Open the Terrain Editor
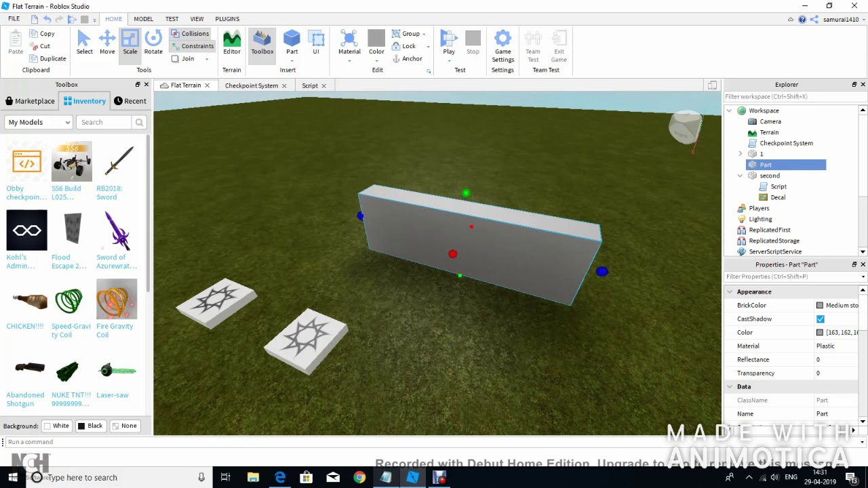868x488 pixels. coord(232,43)
